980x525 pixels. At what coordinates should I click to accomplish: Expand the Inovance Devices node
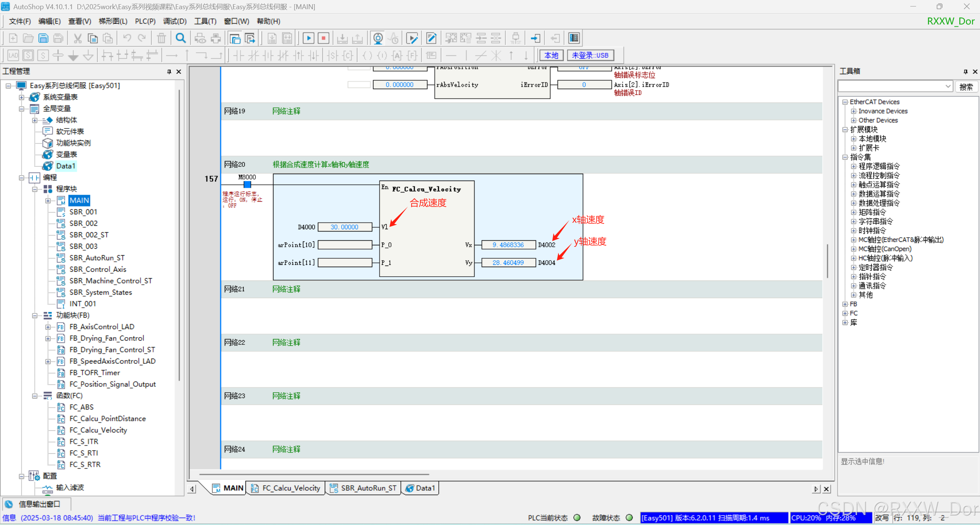point(854,111)
